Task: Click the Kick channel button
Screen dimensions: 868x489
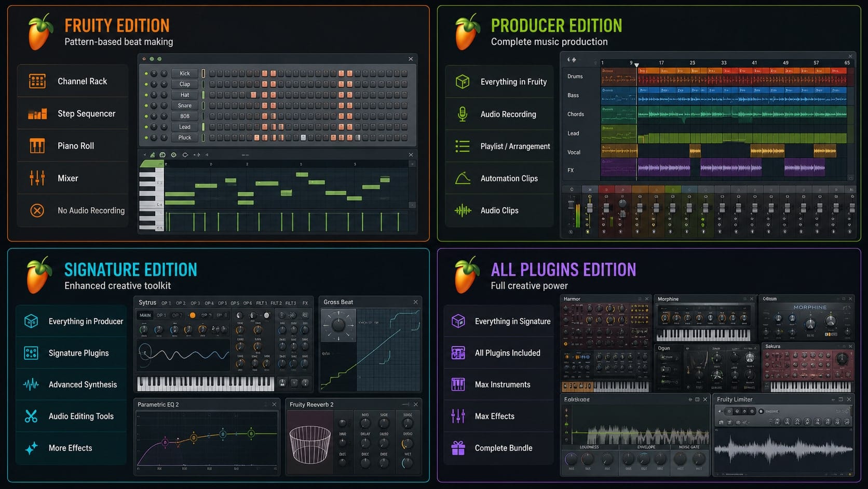Action: click(x=185, y=74)
